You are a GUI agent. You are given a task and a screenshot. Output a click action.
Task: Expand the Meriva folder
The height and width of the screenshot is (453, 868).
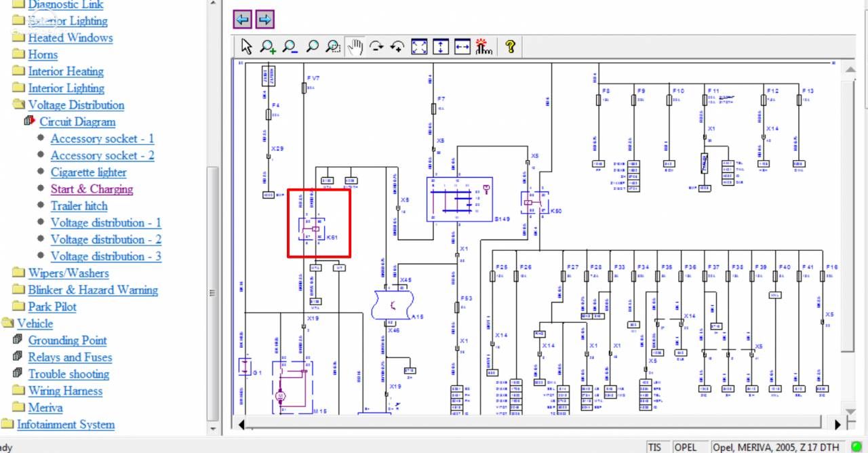18,408
